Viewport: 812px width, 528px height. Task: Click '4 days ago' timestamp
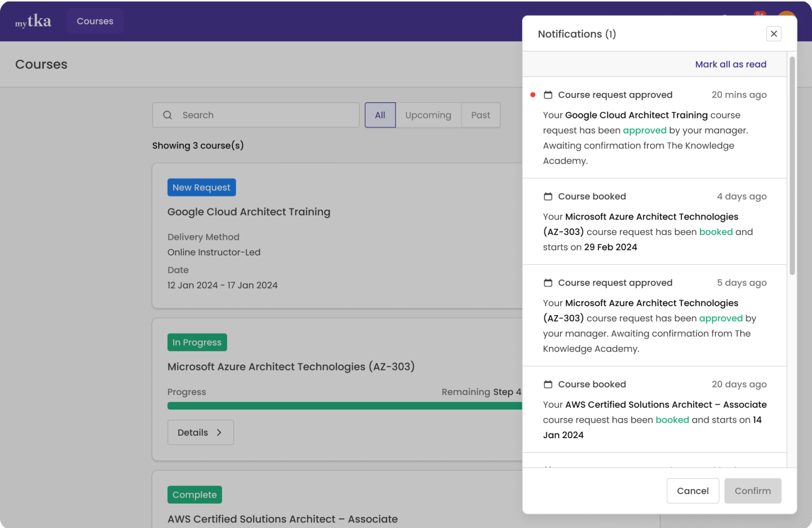742,196
